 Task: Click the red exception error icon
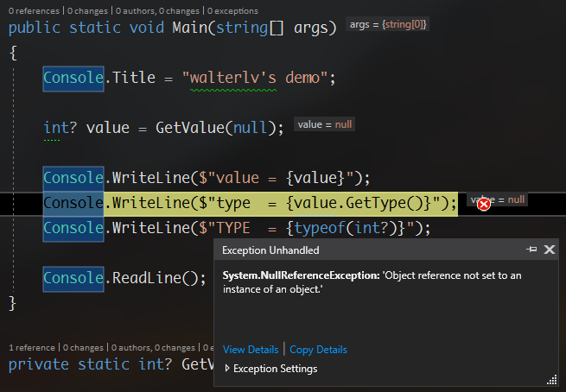click(x=484, y=205)
